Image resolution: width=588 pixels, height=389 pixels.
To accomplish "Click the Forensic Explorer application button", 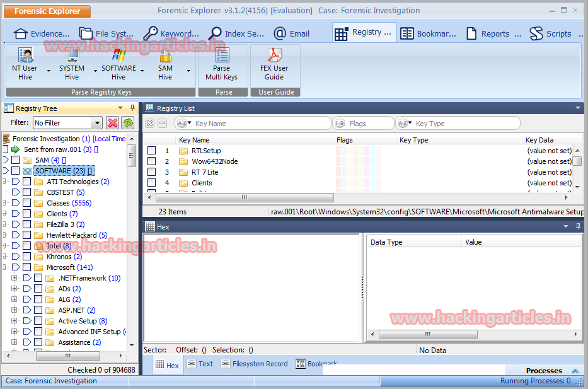I will coord(47,11).
